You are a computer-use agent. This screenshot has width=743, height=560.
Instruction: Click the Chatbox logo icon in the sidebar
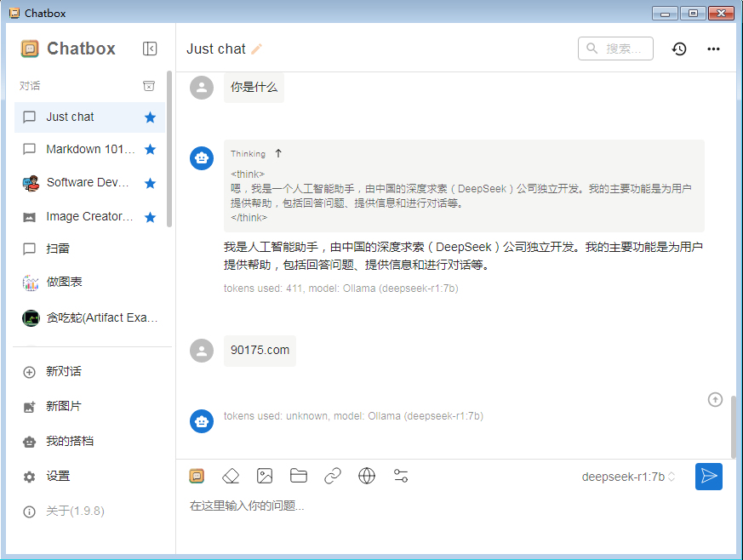pyautogui.click(x=30, y=49)
